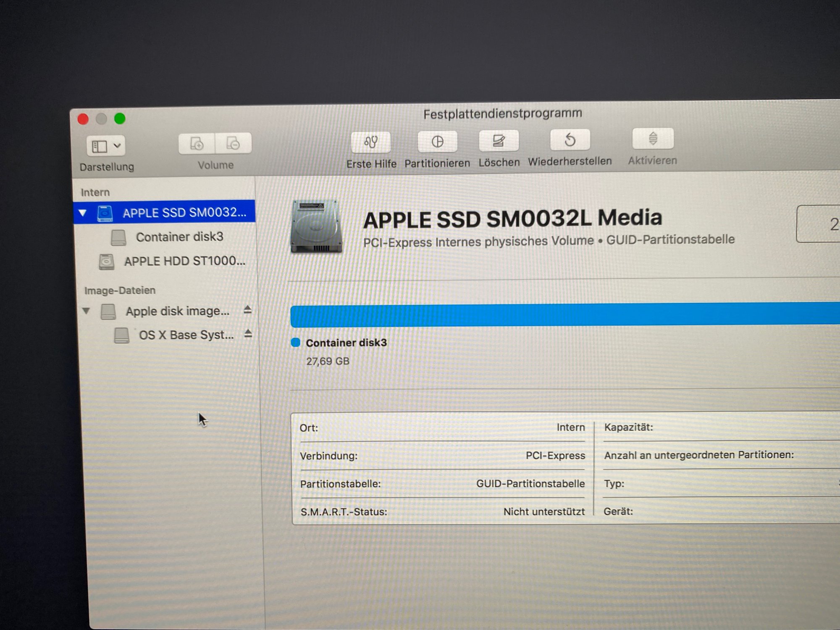Screen dimensions: 840x630
Task: Click the remove volume icon
Action: (233, 143)
